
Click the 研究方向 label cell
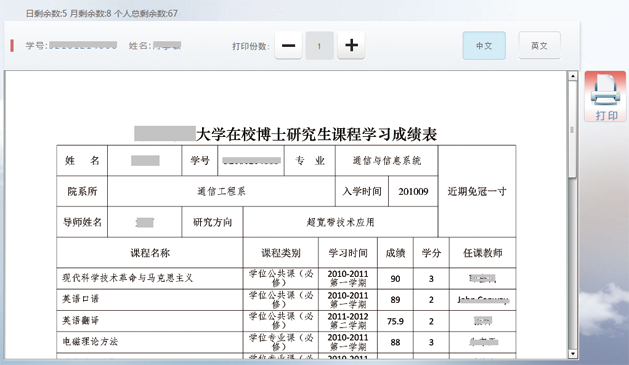point(212,222)
